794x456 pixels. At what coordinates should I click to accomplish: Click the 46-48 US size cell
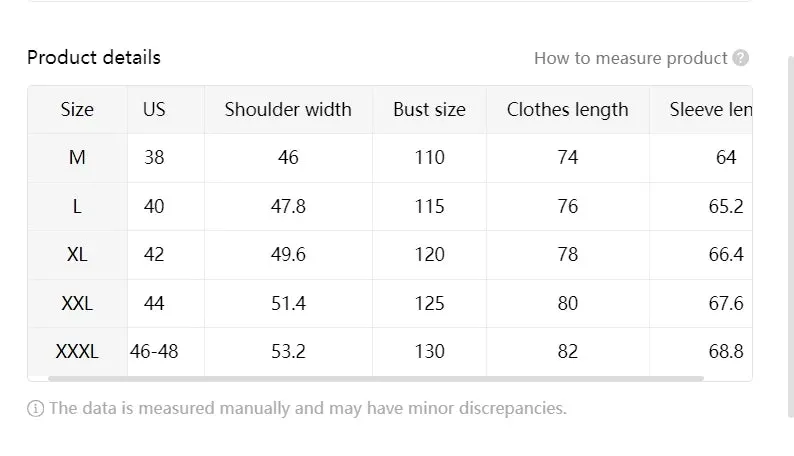[154, 352]
